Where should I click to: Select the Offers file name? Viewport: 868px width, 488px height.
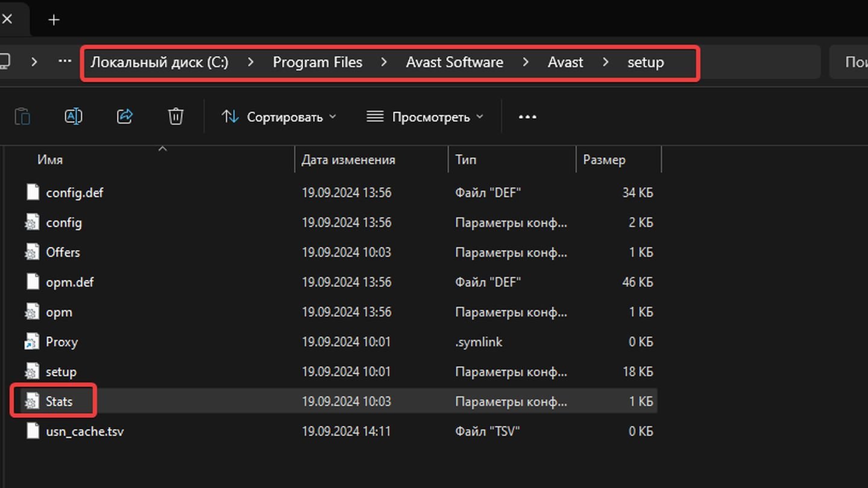63,252
